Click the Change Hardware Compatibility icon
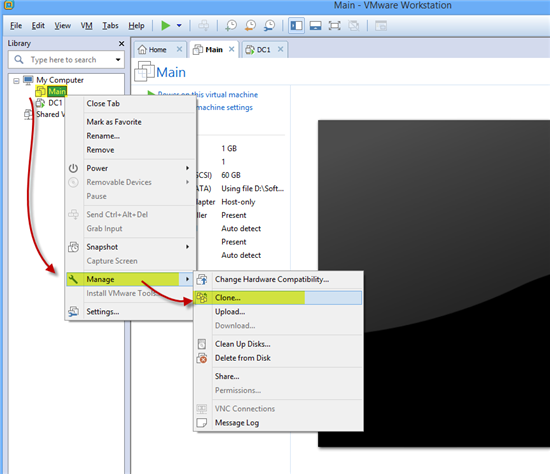 202,279
